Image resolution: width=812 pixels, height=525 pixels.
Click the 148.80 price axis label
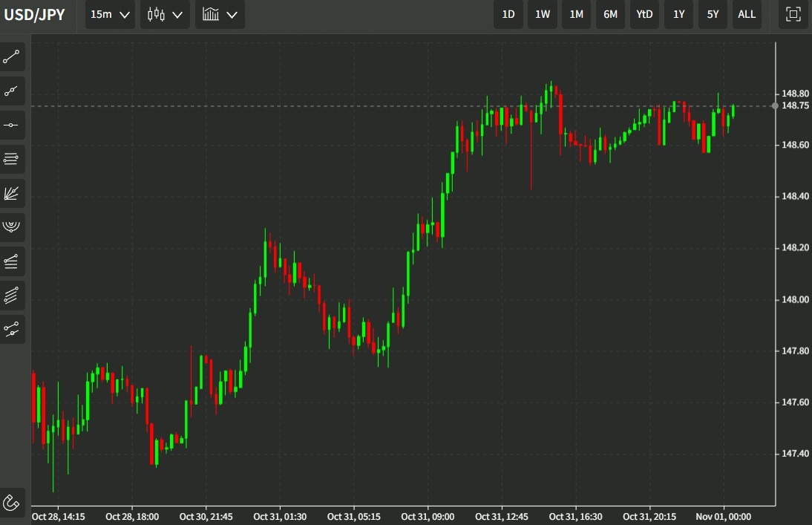[795, 94]
